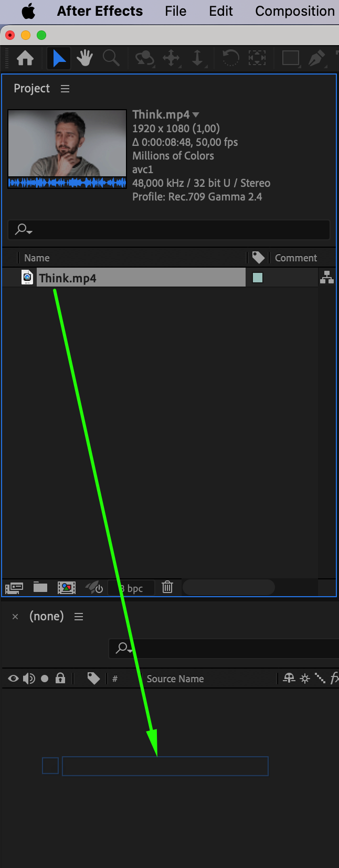
Task: Select the Home icon in toolbar
Action: pos(25,58)
